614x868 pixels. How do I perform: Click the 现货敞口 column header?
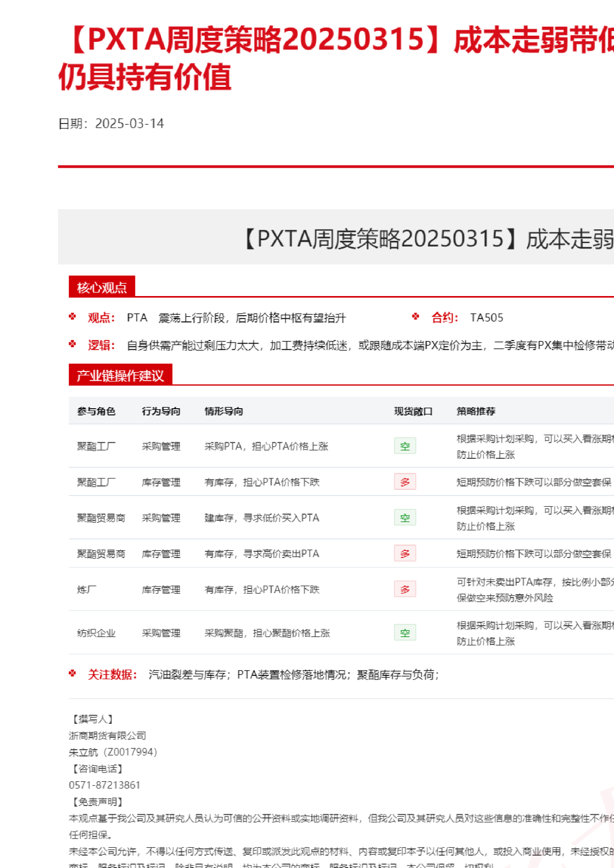(413, 411)
